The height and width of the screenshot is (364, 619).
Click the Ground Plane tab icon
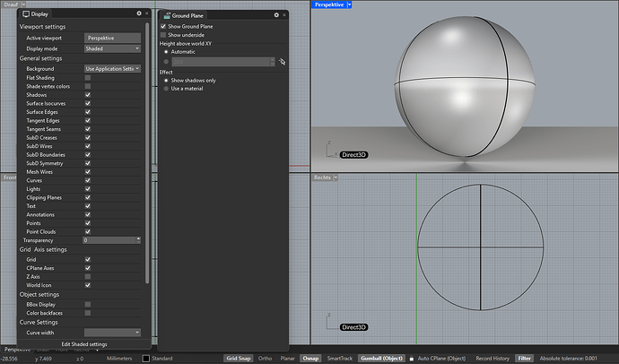pos(167,14)
